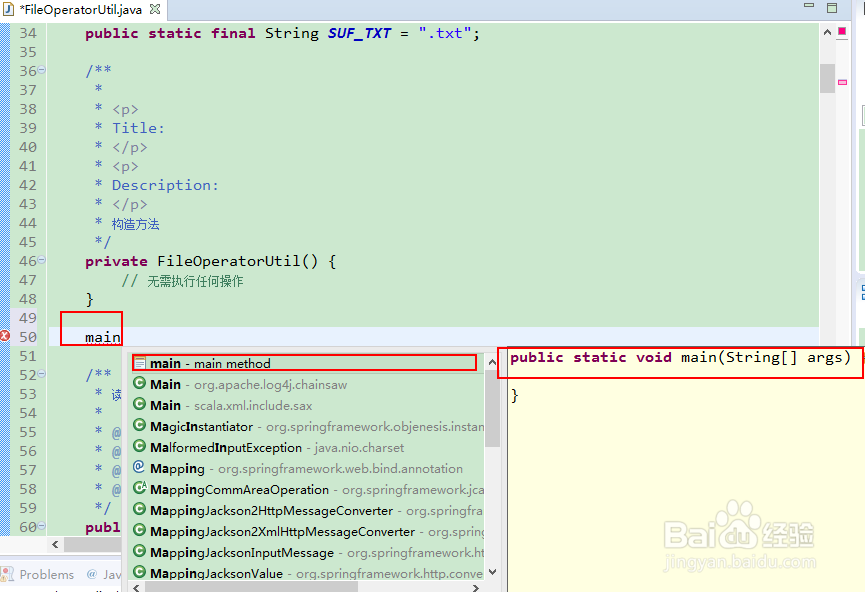Viewport: 865px width, 592px height.
Task: Choose the 'main - main method' template proposal
Action: [305, 363]
